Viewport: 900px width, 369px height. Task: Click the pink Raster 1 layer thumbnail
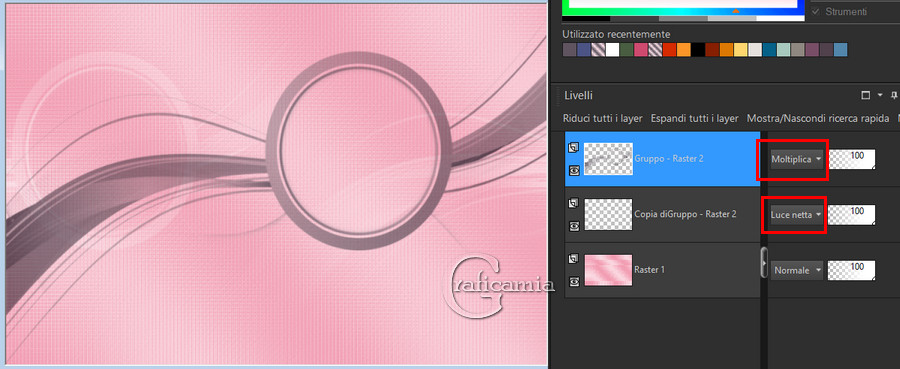coord(608,270)
